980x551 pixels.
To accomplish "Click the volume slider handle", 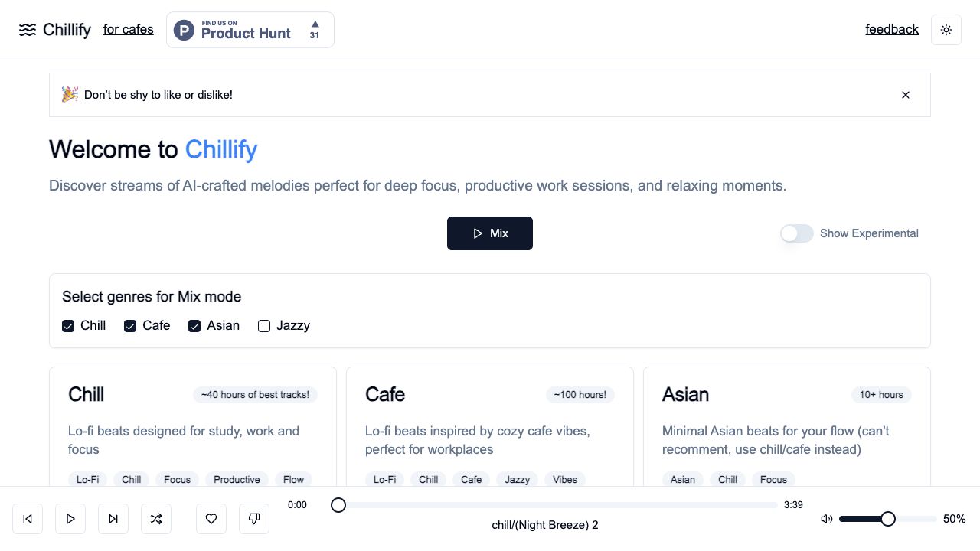I will (888, 519).
